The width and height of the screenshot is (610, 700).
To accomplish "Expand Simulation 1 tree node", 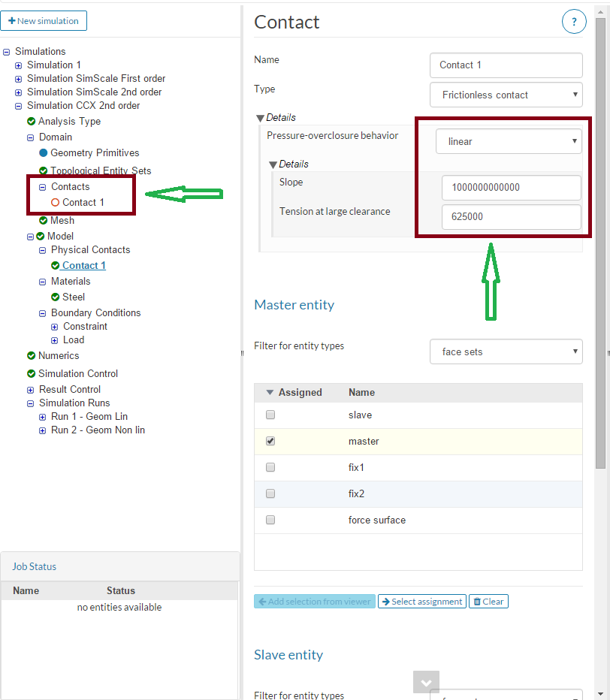I will pyautogui.click(x=18, y=65).
